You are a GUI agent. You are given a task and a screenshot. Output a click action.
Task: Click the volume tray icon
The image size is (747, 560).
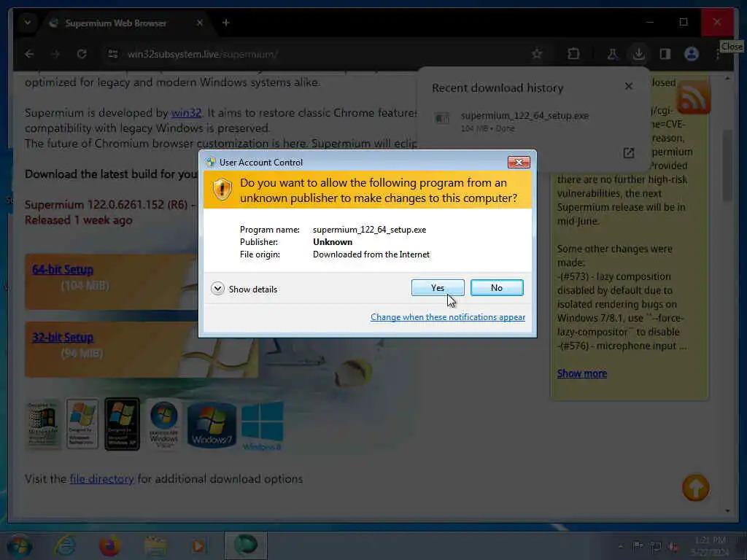[673, 547]
